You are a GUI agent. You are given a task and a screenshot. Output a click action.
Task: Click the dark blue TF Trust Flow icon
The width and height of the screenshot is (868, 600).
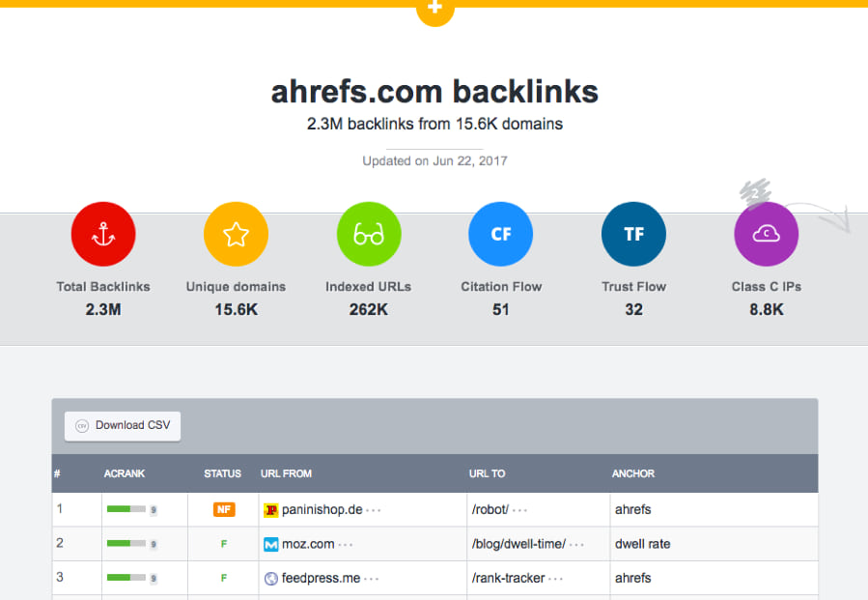coord(633,235)
